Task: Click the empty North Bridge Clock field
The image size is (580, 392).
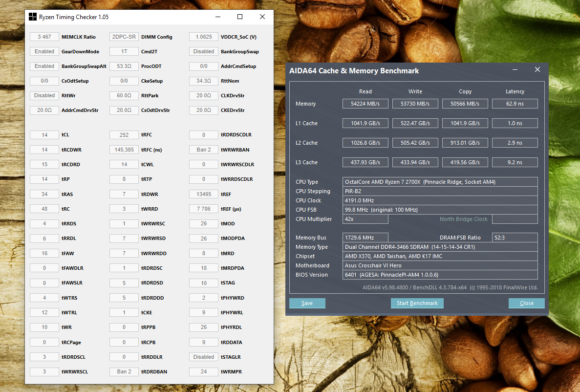Action: 515,219
